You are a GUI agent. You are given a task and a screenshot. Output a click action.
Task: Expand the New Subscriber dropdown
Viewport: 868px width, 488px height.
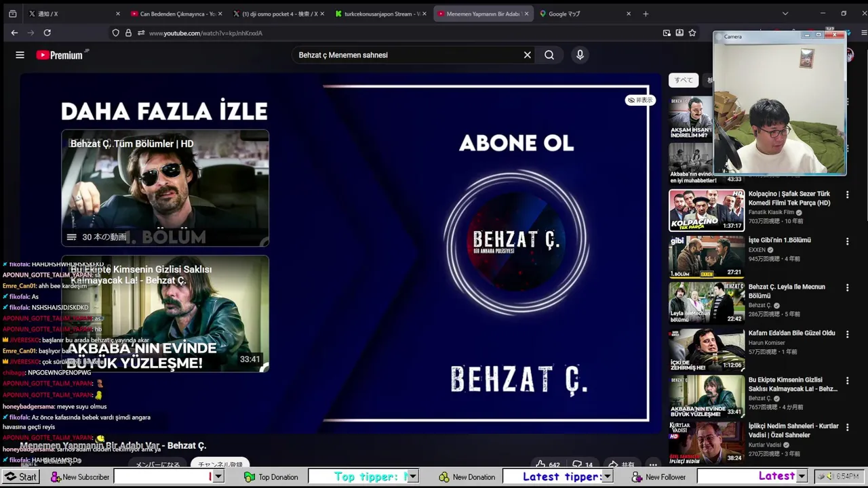(218, 476)
